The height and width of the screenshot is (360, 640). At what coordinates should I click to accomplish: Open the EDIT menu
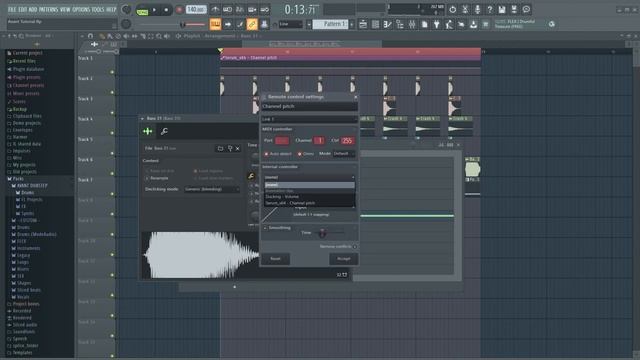pyautogui.click(x=22, y=9)
